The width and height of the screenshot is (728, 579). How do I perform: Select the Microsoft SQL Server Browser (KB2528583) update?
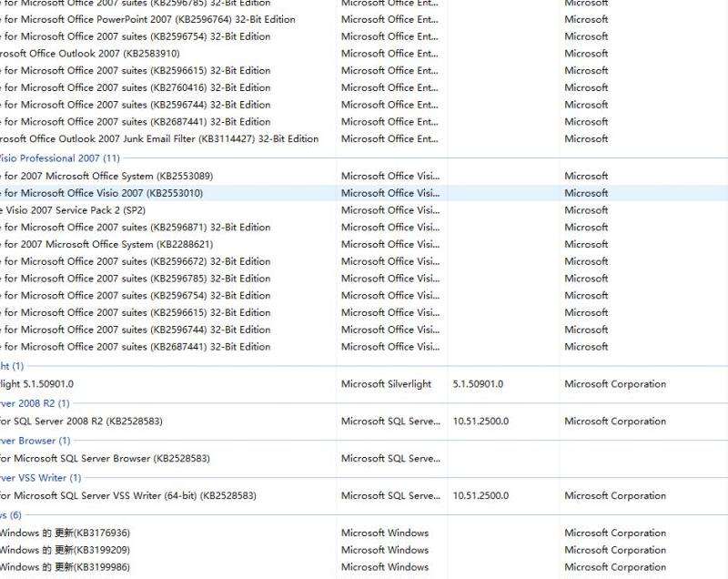pos(105,458)
